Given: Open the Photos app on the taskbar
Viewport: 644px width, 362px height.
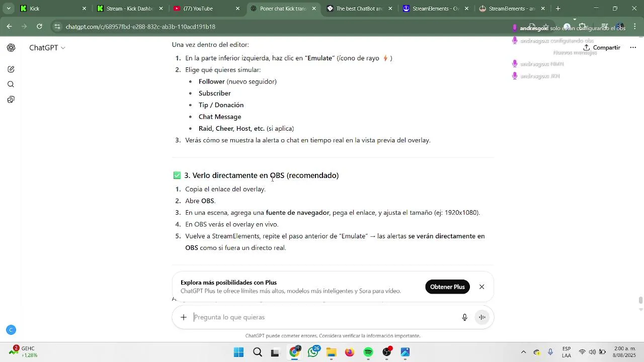Looking at the screenshot, I should point(406,352).
